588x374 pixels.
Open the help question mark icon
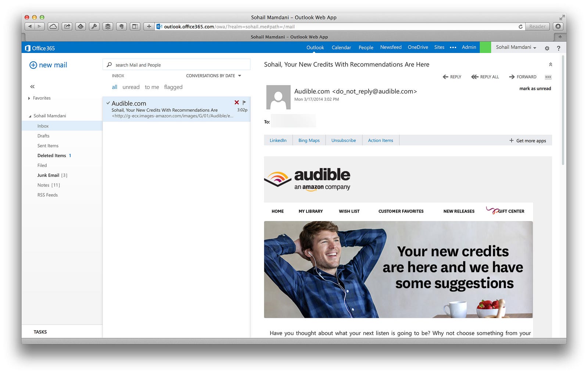tap(559, 48)
